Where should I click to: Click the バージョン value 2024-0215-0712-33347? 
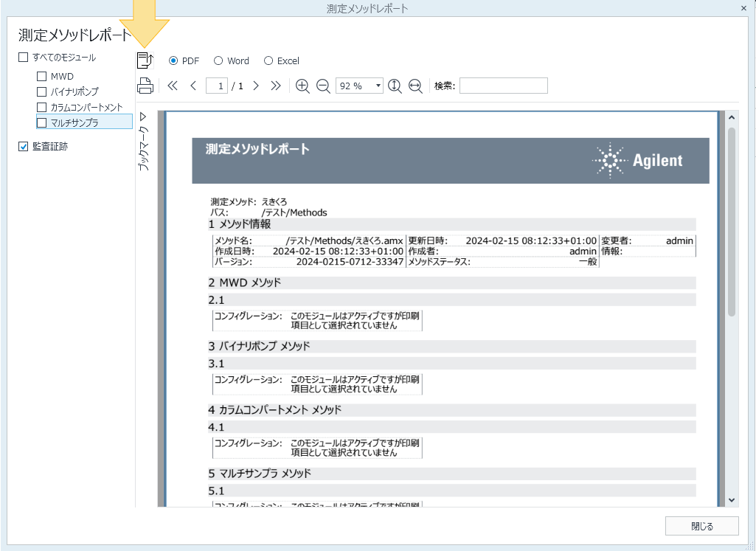point(350,262)
